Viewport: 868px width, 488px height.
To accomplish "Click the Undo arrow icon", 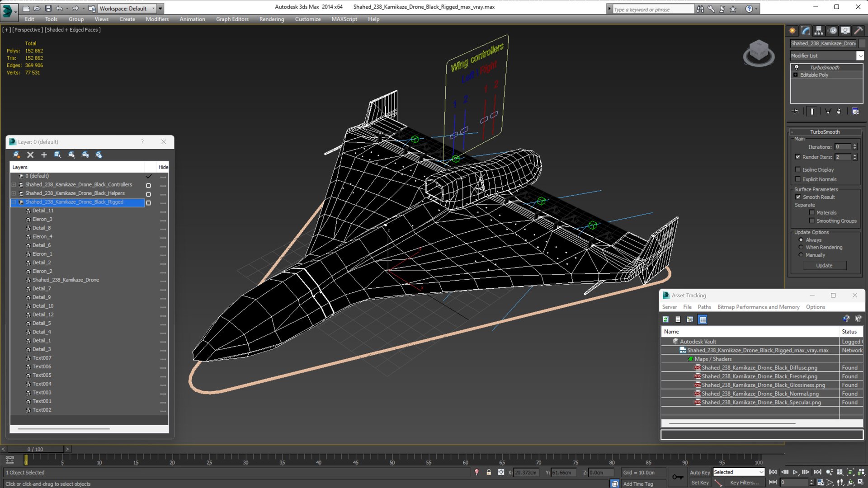I will [59, 8].
